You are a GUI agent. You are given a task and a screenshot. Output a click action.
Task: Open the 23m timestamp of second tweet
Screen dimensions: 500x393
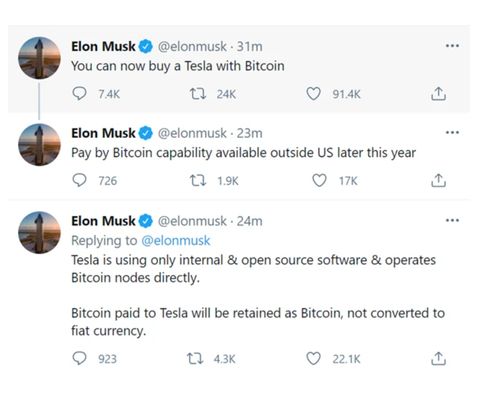coord(249,133)
